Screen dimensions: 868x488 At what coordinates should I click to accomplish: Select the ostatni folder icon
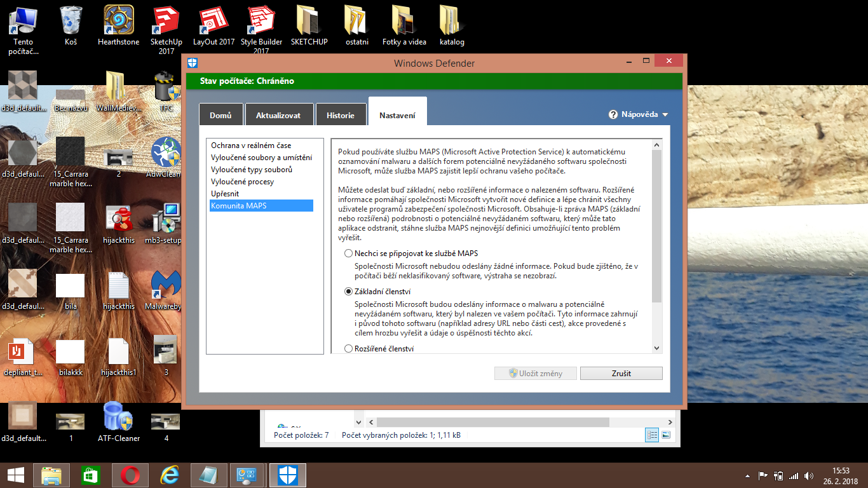pyautogui.click(x=357, y=25)
